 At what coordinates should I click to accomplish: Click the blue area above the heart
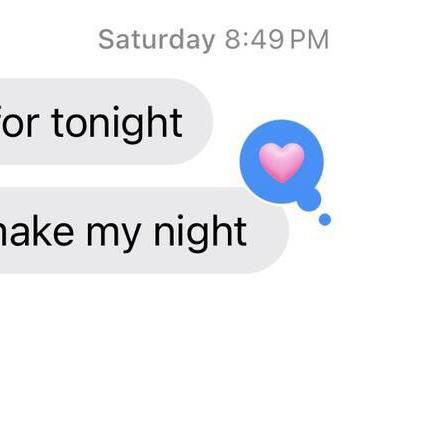coord(282,131)
